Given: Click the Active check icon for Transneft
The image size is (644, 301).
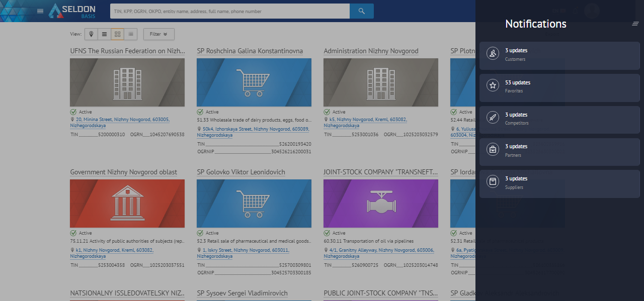Looking at the screenshot, I should (327, 233).
